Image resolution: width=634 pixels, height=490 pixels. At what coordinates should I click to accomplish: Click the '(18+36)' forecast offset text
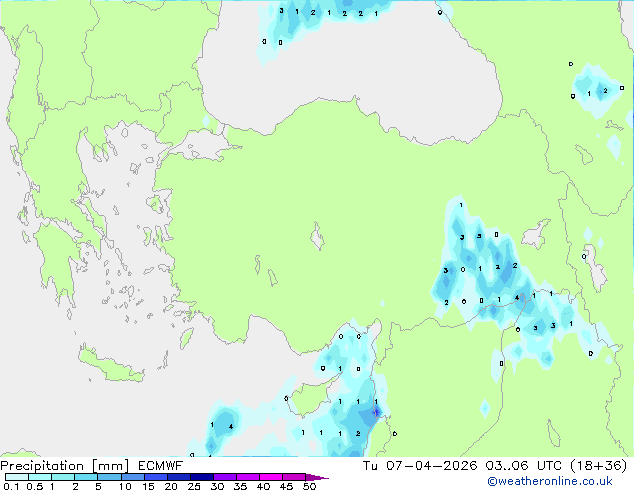(598, 466)
